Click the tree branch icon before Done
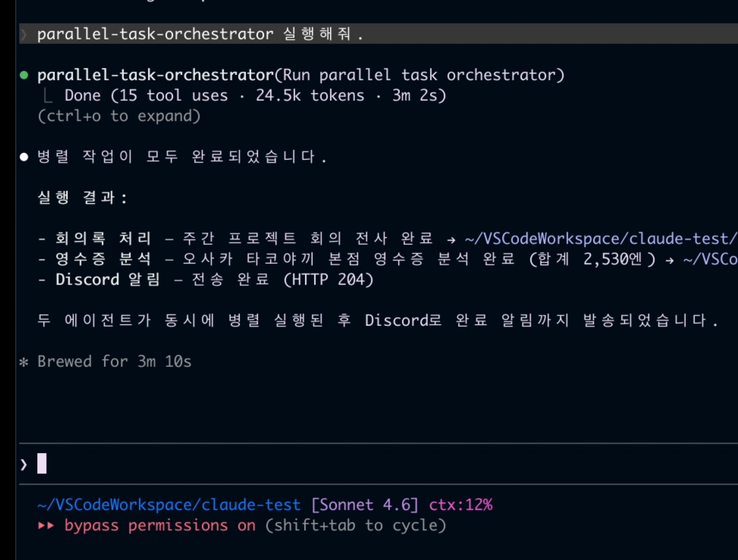The image size is (738, 560). point(47,96)
